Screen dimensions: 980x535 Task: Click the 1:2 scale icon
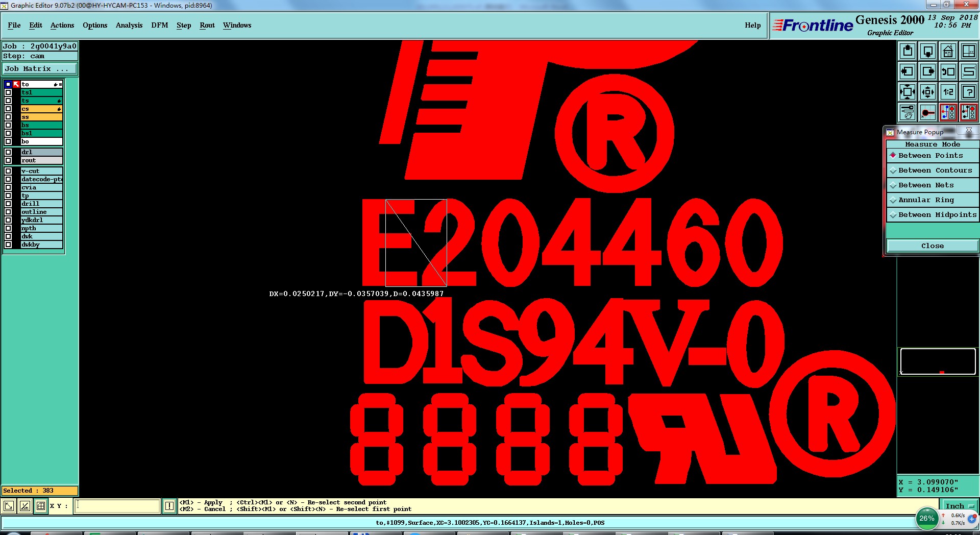pos(948,92)
